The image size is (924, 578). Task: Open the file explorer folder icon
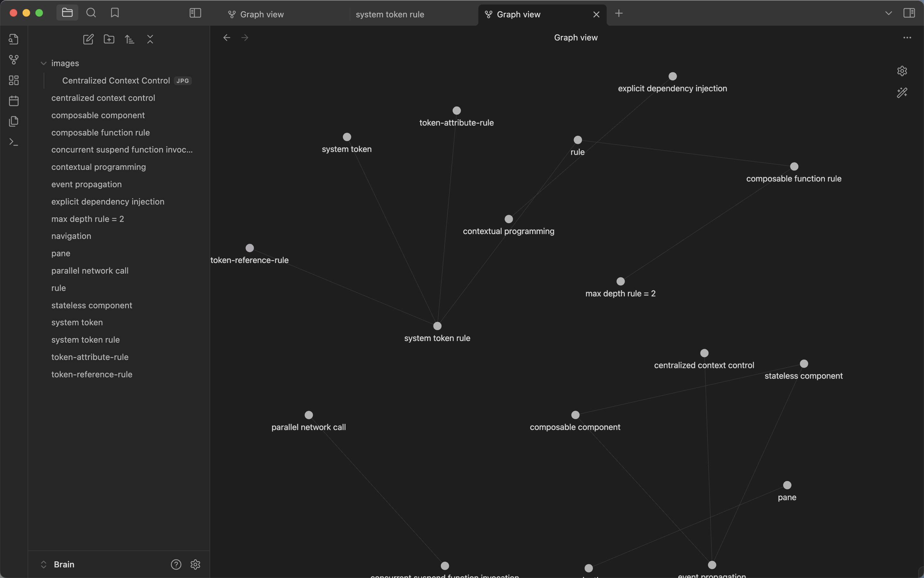coord(67,13)
